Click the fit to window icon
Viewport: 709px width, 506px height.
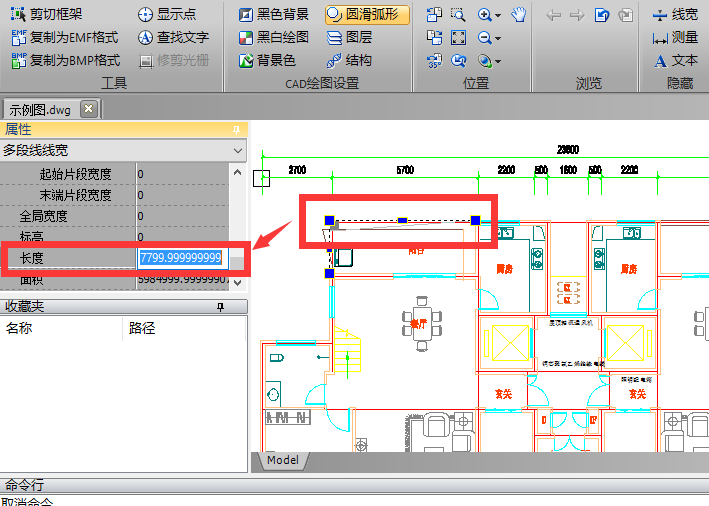[458, 38]
